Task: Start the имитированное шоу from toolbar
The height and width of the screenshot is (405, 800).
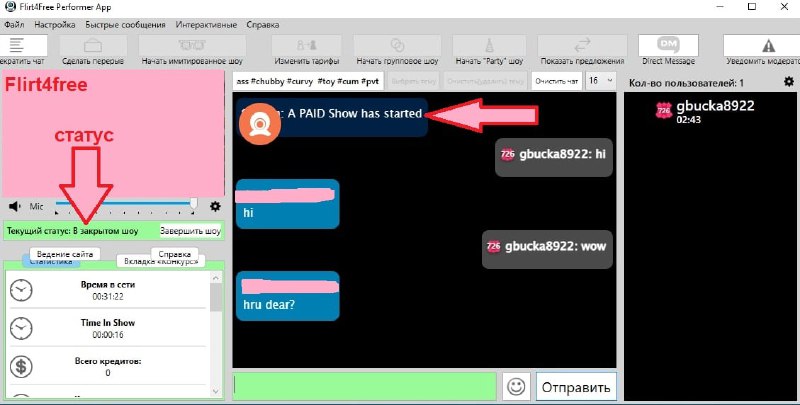Action: [192, 45]
